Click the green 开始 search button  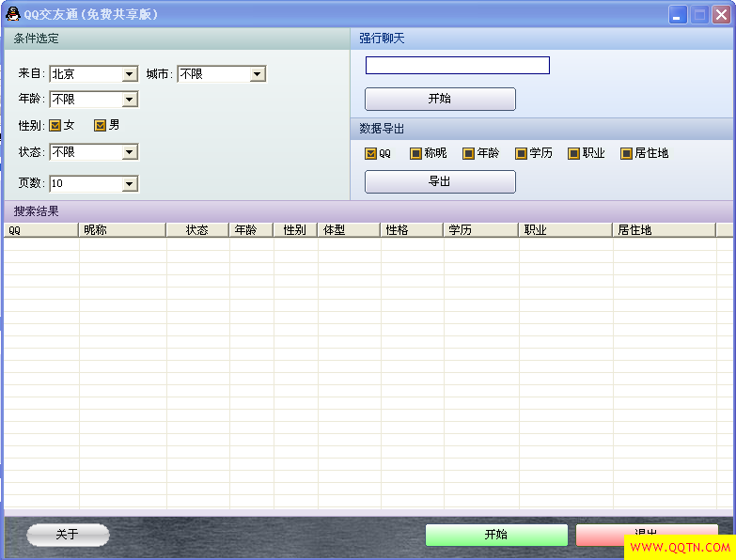[x=496, y=535]
